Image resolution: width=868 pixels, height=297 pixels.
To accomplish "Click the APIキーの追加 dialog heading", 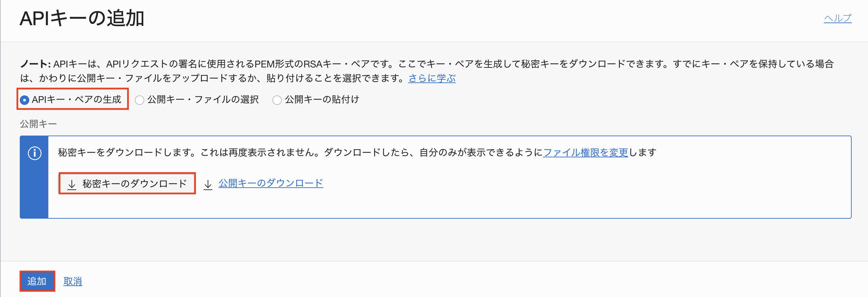I will 82,18.
